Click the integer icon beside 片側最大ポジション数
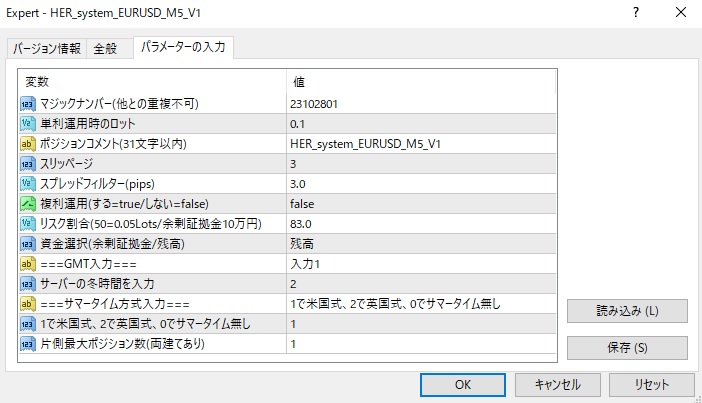 (27, 343)
